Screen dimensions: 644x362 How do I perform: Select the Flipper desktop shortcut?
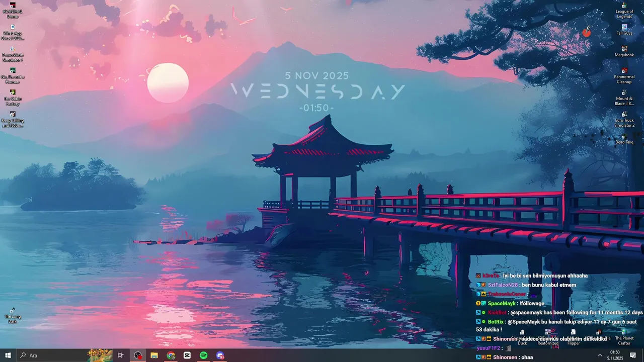[x=573, y=337]
